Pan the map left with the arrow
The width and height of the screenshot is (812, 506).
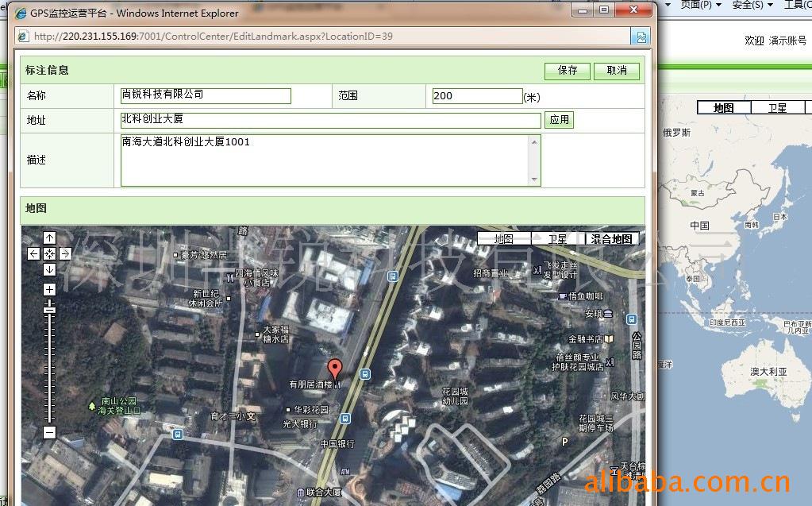(33, 253)
